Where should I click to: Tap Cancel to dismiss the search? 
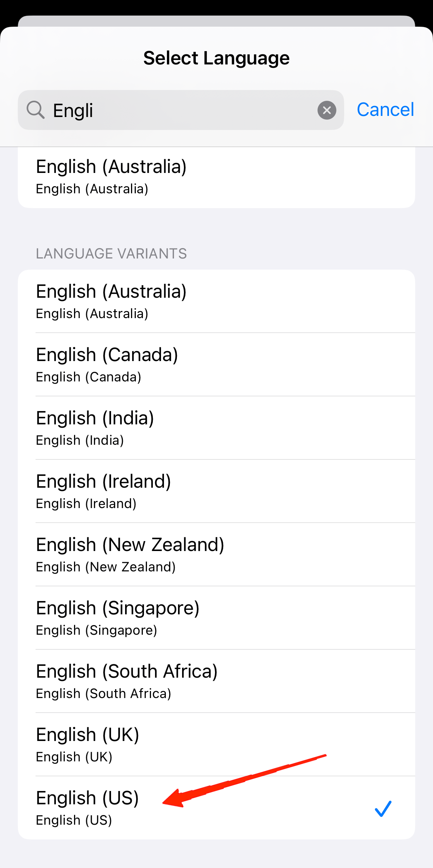tap(385, 109)
